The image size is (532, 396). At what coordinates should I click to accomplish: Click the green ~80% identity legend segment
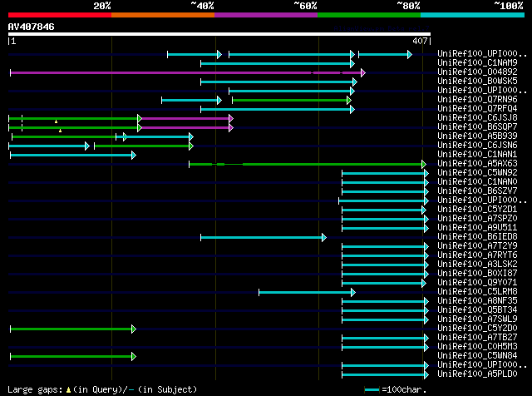(369, 15)
